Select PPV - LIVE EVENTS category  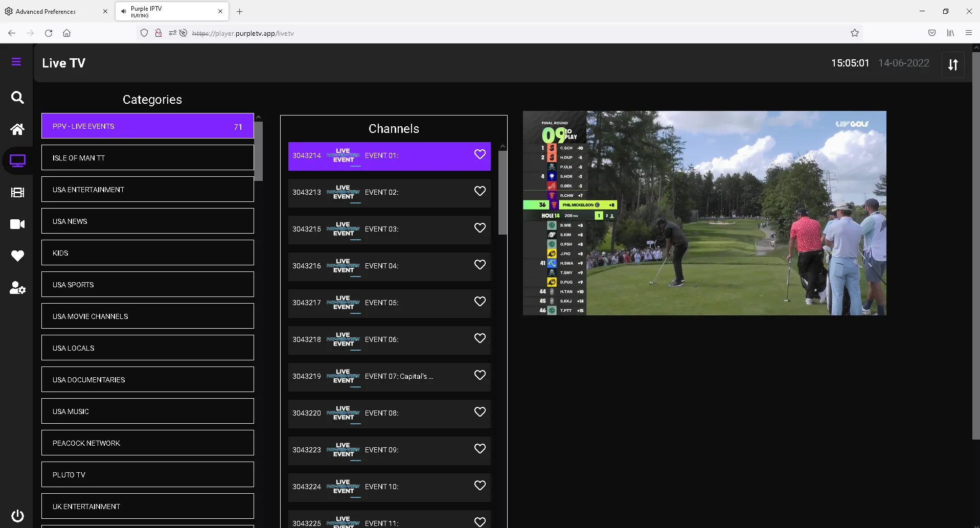[148, 126]
